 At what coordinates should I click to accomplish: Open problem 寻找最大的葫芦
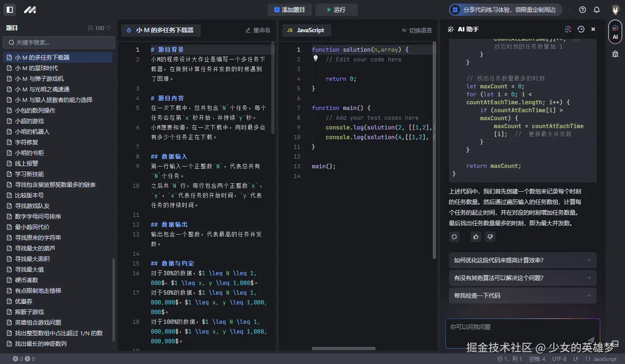click(x=58, y=248)
